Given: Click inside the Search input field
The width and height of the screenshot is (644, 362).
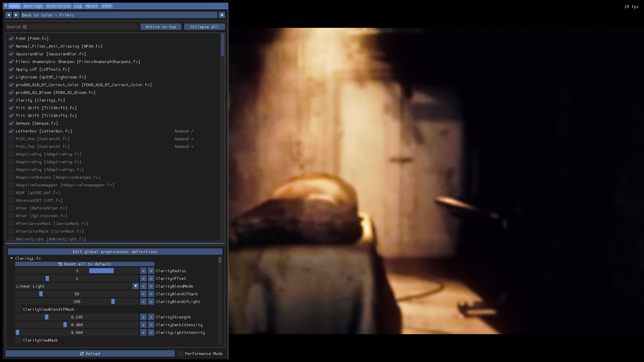Looking at the screenshot, I should tap(67, 27).
